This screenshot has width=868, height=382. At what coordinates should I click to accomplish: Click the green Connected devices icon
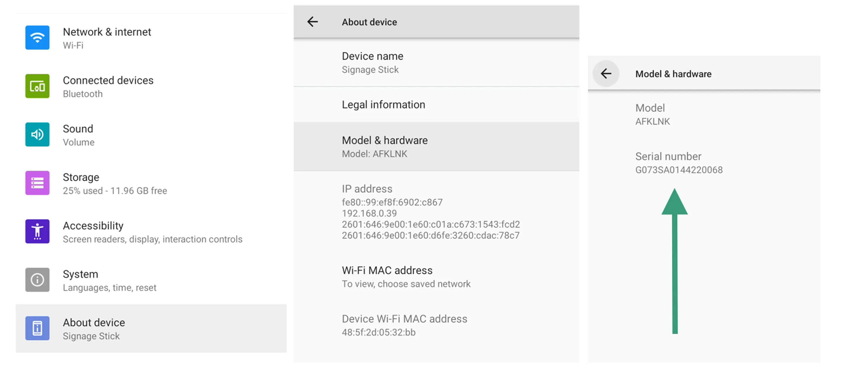click(37, 86)
